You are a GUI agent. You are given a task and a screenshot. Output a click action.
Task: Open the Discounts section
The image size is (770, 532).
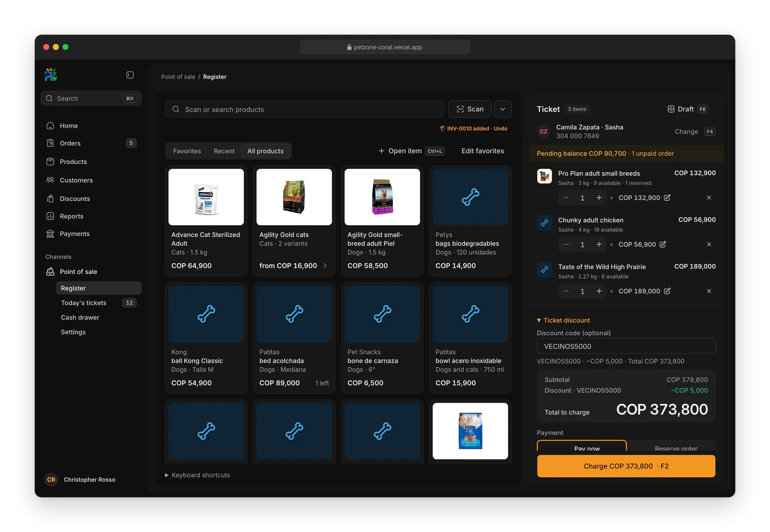pos(91,199)
